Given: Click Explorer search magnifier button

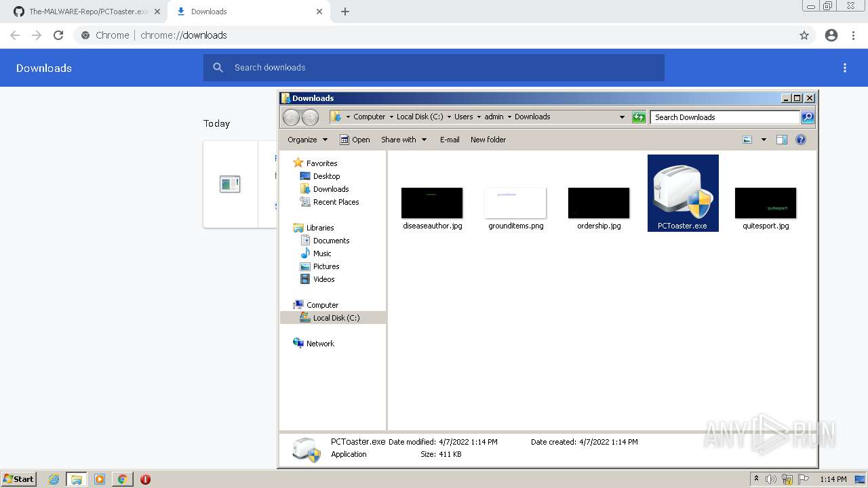Looking at the screenshot, I should click(x=808, y=117).
